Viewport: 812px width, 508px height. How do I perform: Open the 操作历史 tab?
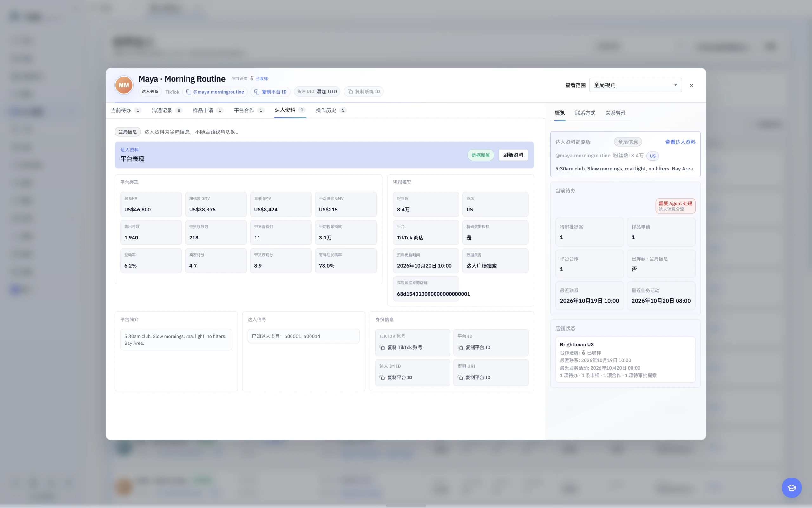click(x=331, y=110)
